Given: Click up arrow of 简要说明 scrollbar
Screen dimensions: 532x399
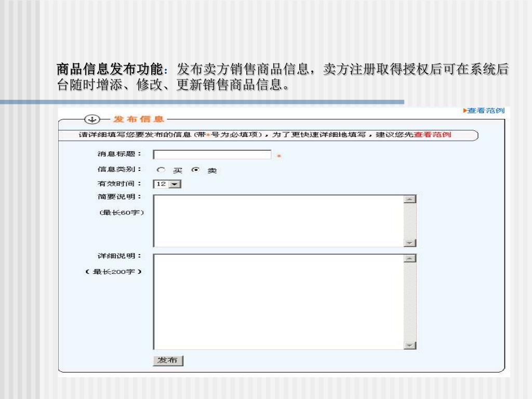Looking at the screenshot, I should point(410,199).
